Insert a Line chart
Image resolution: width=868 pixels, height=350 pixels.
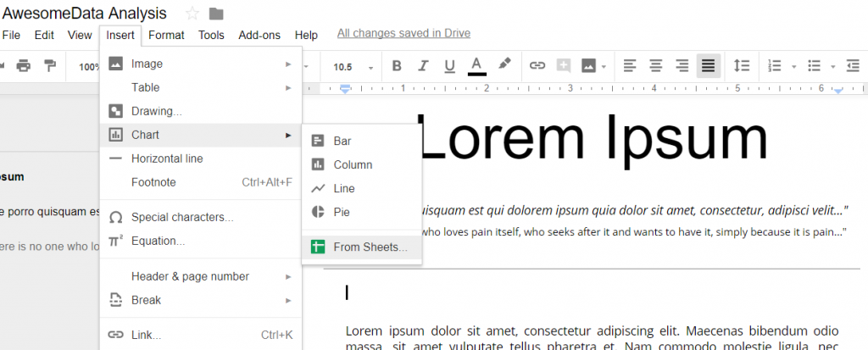(x=362, y=189)
